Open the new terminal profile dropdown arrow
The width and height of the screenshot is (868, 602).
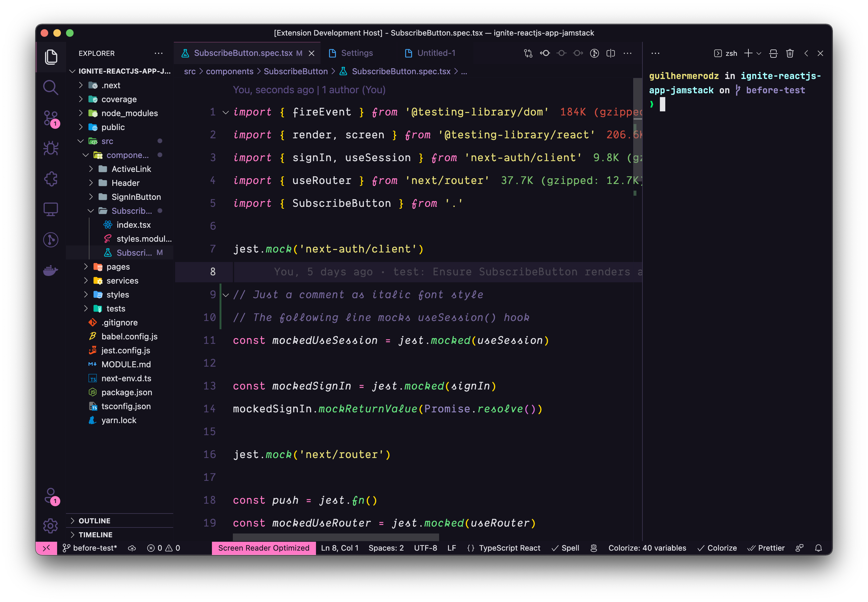(759, 53)
